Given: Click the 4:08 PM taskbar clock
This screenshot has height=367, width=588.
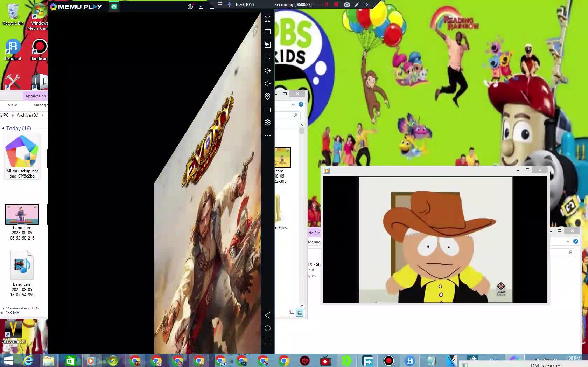Looking at the screenshot, I should (x=573, y=358).
